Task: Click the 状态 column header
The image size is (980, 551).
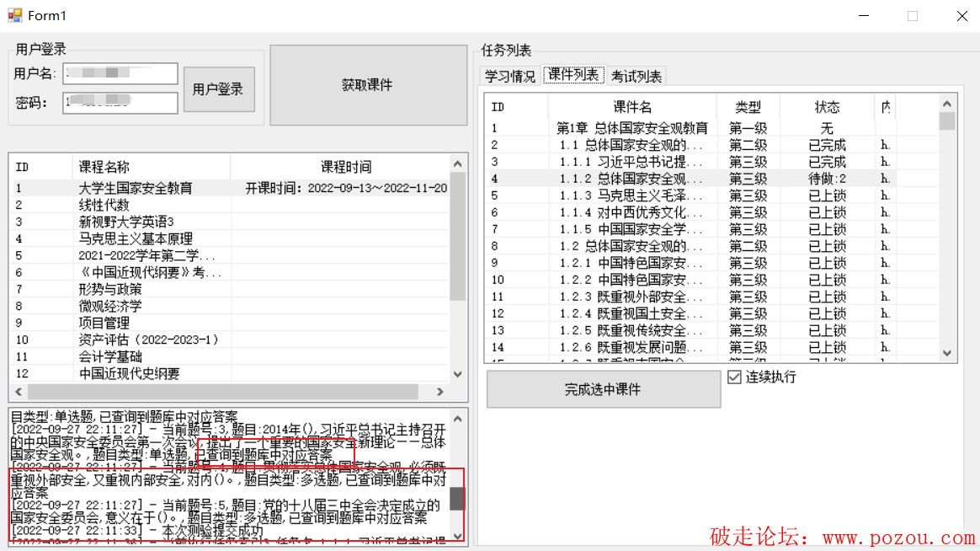Action: tap(827, 108)
